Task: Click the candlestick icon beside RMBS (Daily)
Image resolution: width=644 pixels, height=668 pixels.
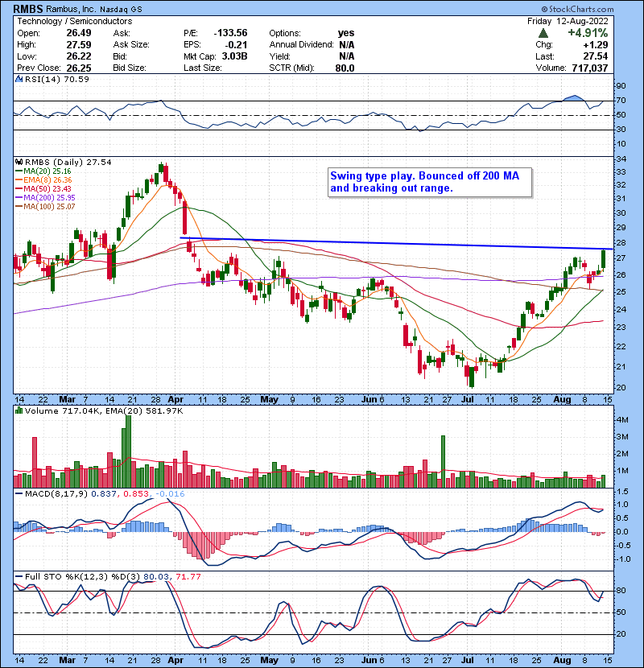Action: (x=19, y=162)
